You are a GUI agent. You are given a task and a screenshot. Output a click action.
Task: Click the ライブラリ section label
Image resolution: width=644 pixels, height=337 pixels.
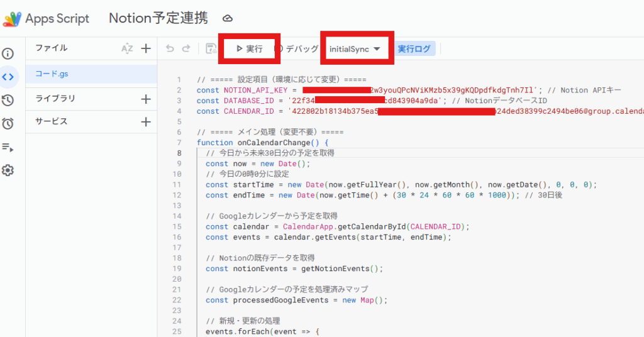tap(55, 99)
